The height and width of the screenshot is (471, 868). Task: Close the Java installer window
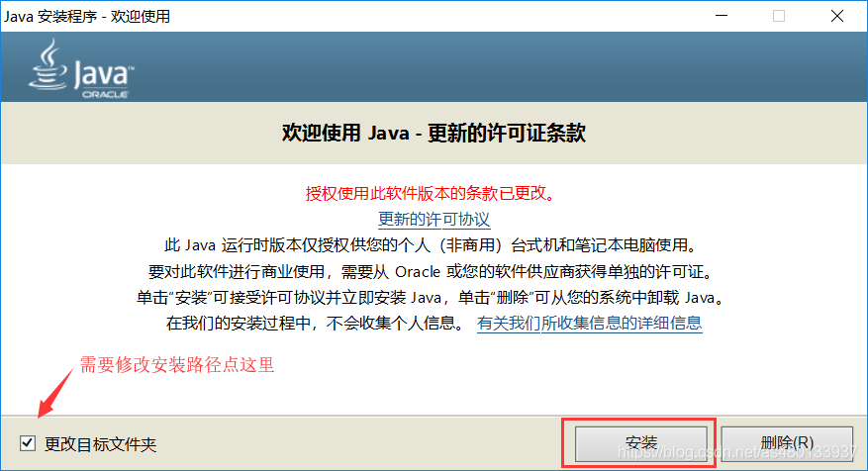pyautogui.click(x=837, y=16)
